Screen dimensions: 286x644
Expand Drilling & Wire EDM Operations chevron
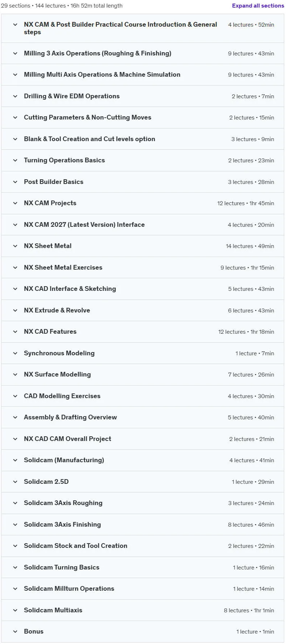[15, 96]
